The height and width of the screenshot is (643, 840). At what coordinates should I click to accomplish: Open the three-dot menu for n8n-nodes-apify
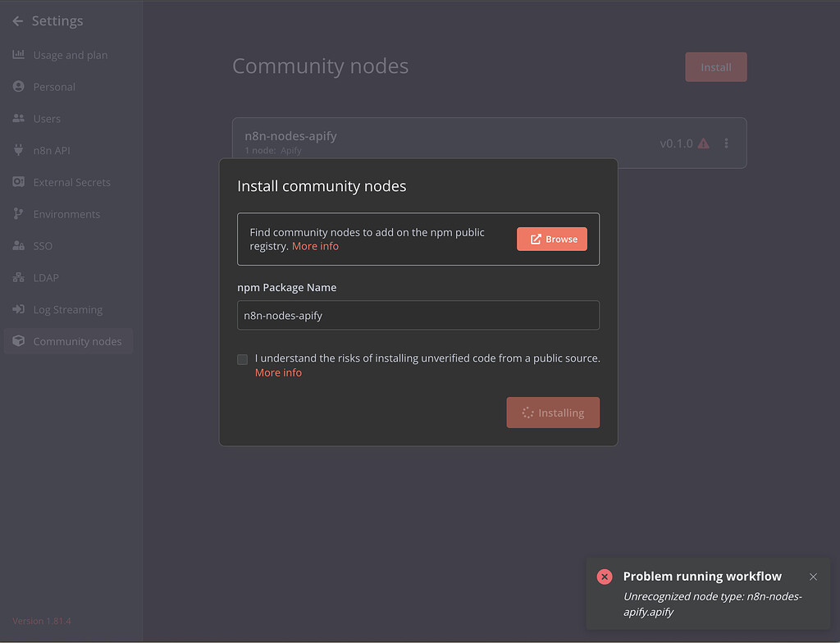[726, 143]
